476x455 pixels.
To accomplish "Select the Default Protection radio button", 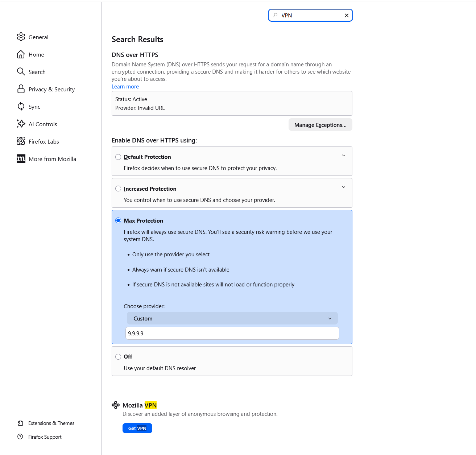I will click(118, 157).
